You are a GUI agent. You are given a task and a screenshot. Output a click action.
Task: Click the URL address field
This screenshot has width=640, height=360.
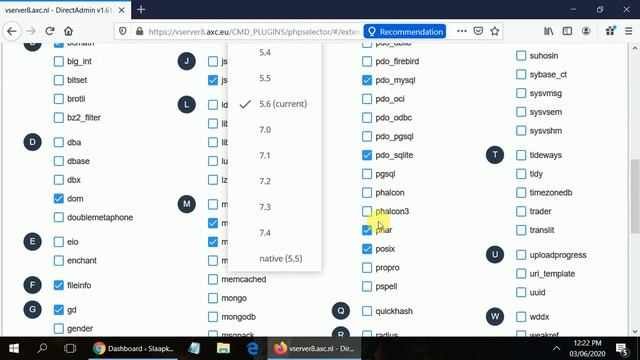coord(253,31)
